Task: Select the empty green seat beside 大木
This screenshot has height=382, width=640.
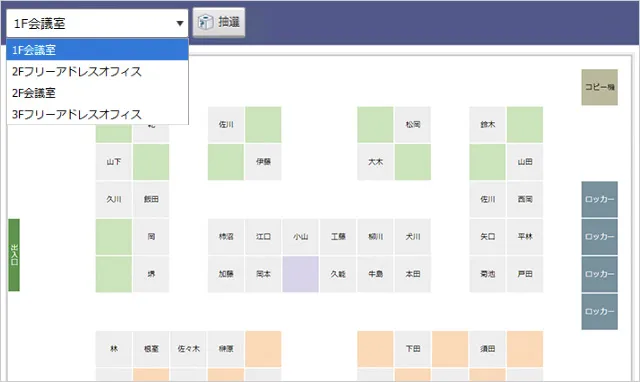Action: [413, 162]
